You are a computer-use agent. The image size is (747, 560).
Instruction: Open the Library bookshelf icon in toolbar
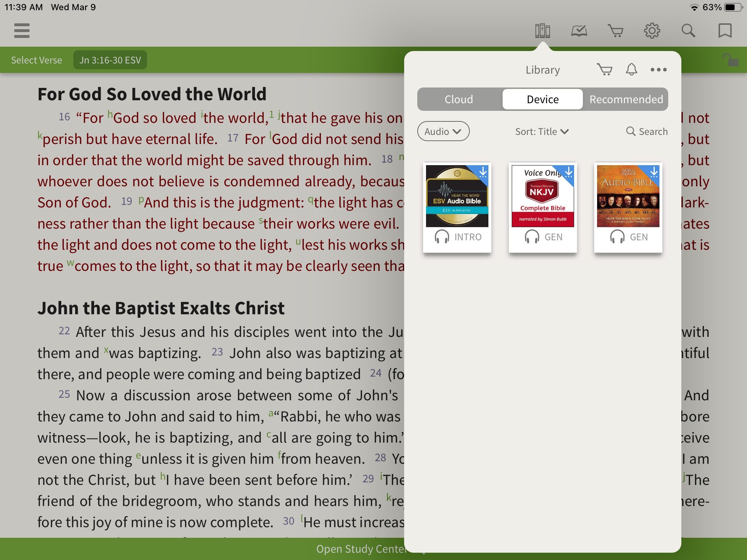click(542, 31)
